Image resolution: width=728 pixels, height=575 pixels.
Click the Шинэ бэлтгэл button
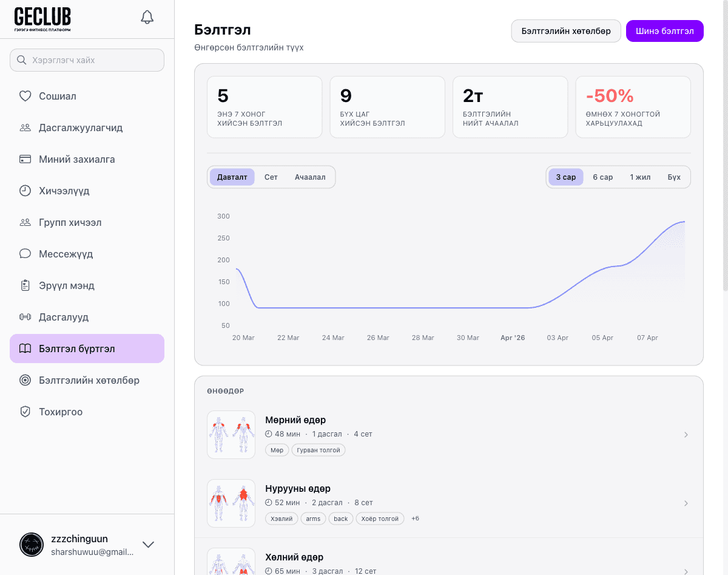click(x=664, y=31)
